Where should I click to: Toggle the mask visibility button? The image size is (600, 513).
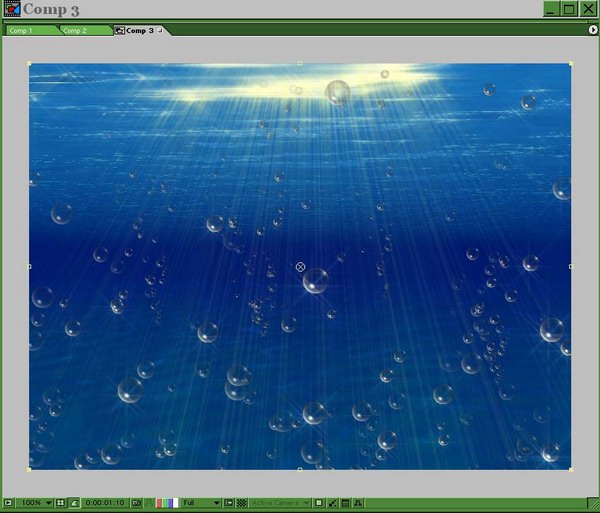74,503
